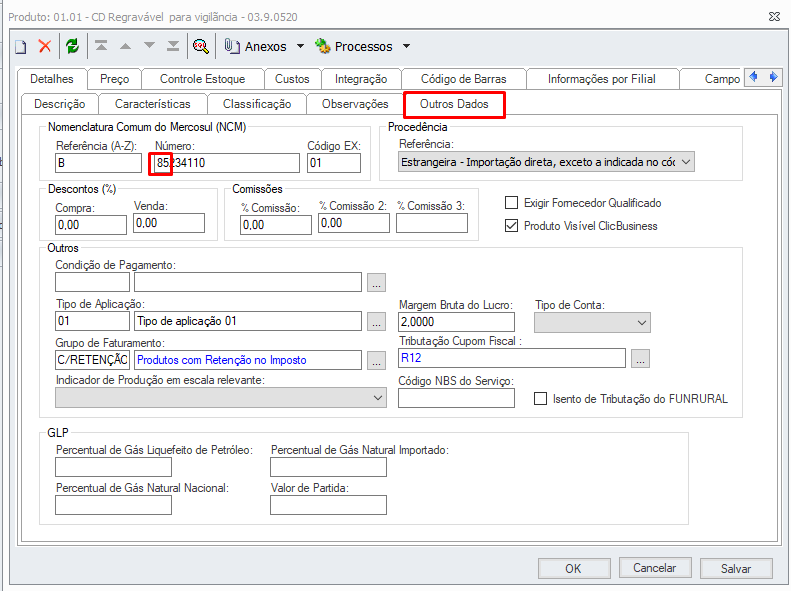Click the % Comissão field

pos(276,225)
